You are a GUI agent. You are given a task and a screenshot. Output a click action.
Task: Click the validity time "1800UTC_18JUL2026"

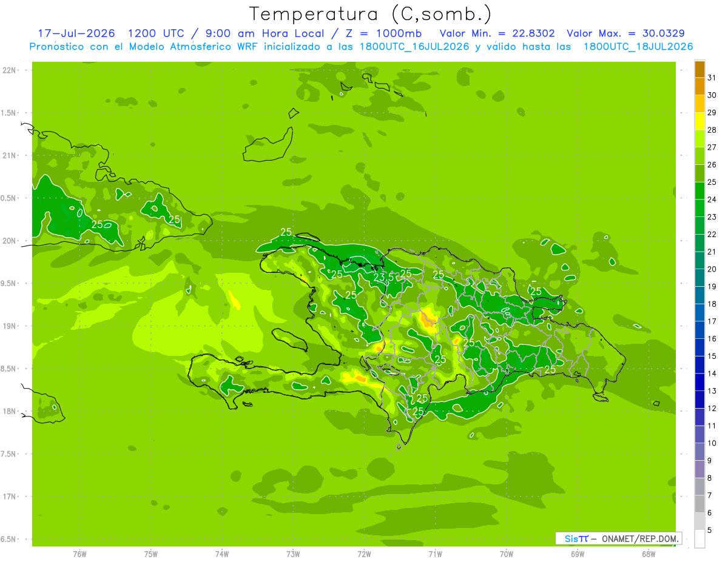[638, 47]
